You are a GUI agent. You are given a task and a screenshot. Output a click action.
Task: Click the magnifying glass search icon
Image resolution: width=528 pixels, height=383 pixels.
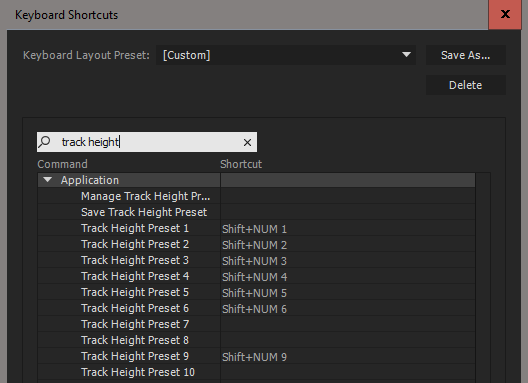point(44,142)
